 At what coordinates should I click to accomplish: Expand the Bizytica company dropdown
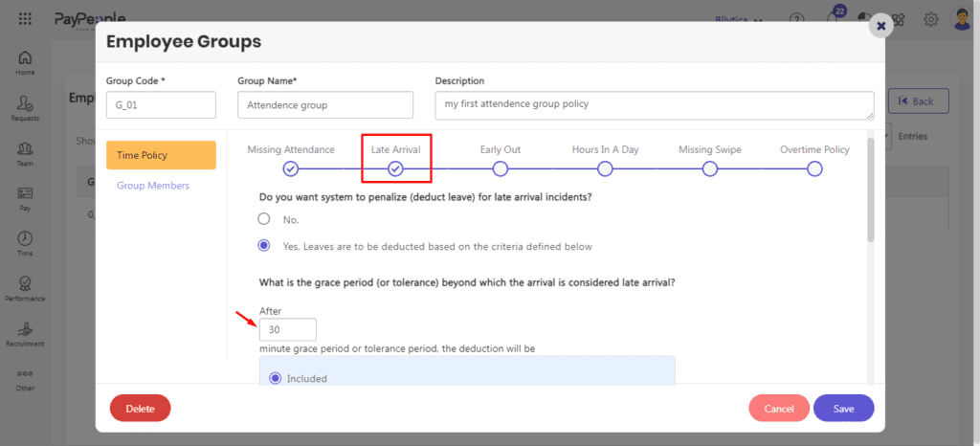click(739, 19)
